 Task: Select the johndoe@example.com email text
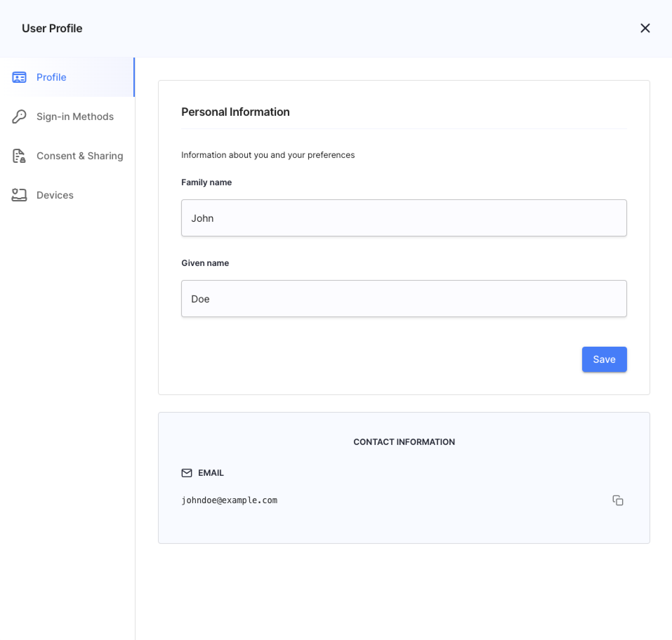[x=229, y=500]
